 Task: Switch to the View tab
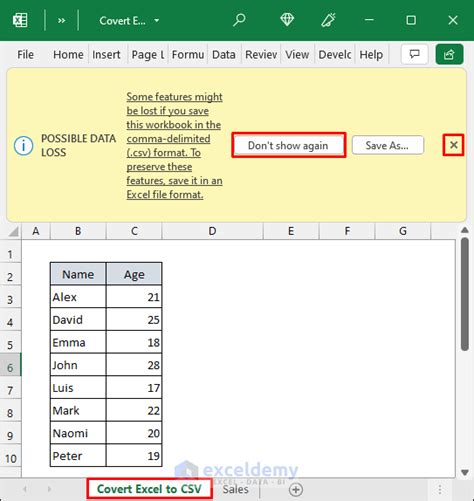pyautogui.click(x=297, y=55)
